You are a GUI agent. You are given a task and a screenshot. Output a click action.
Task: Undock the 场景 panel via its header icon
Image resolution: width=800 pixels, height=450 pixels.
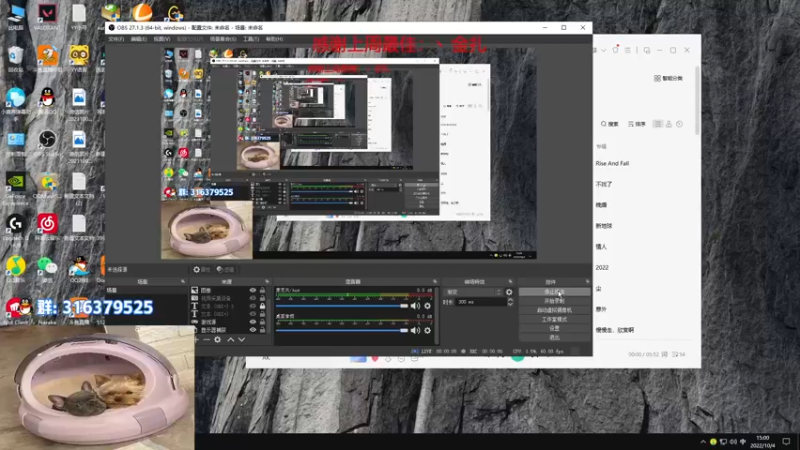coord(183,282)
